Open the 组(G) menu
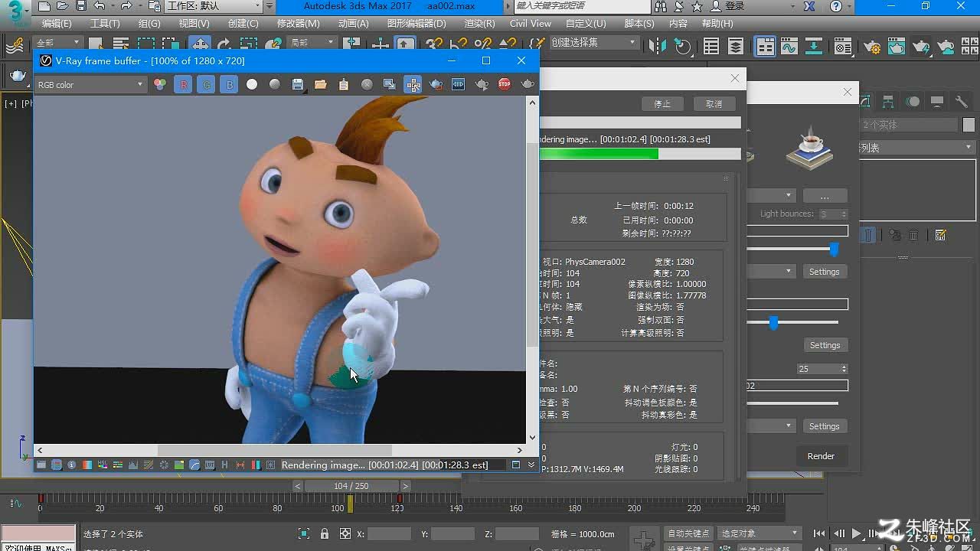 (149, 24)
